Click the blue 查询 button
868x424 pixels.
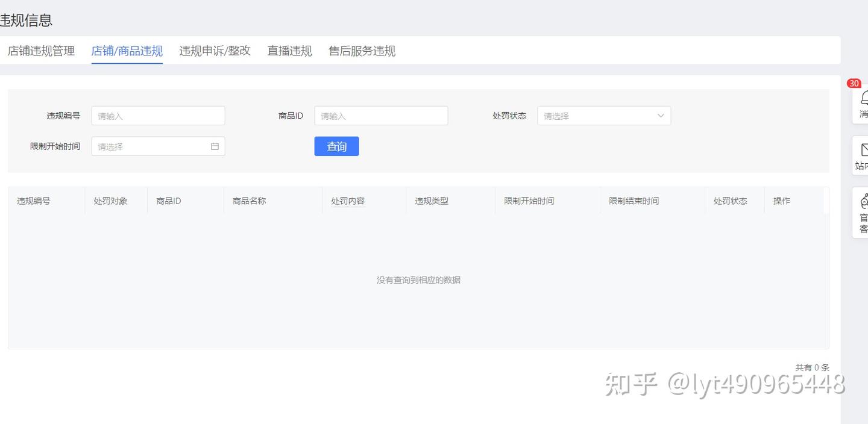point(336,146)
